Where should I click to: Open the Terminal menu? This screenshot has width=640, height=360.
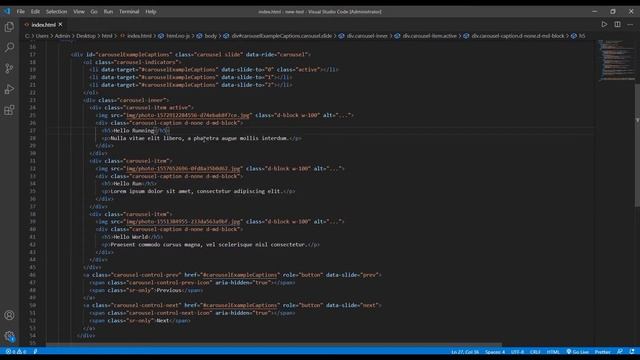129,12
